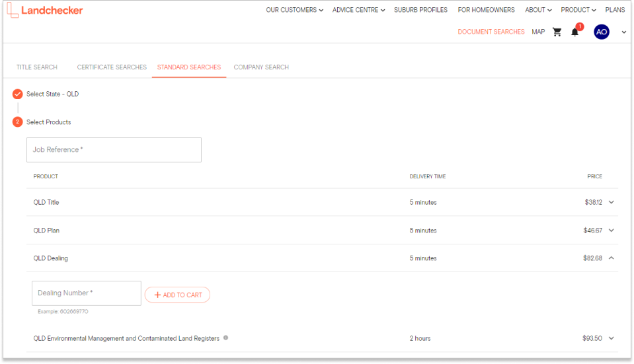Go to the Map view

(x=538, y=32)
